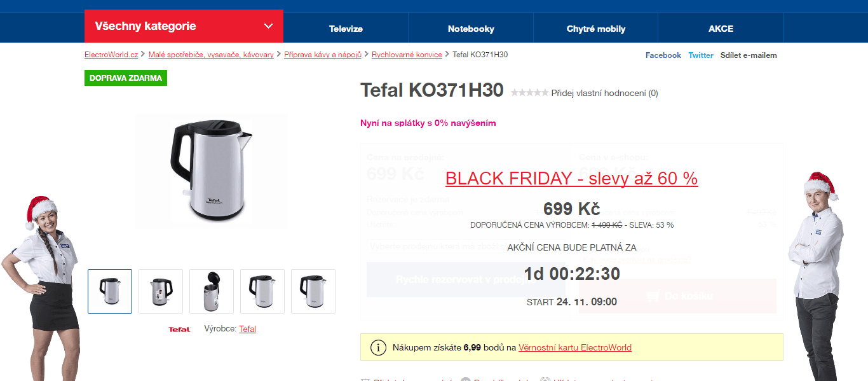This screenshot has height=381, width=868.
Task: Open the Televize menu category
Action: coord(346,28)
